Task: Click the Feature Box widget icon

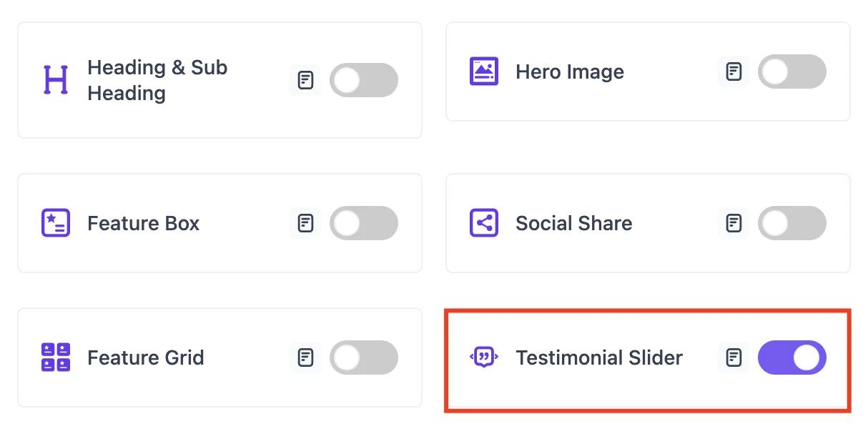Action: (x=55, y=223)
